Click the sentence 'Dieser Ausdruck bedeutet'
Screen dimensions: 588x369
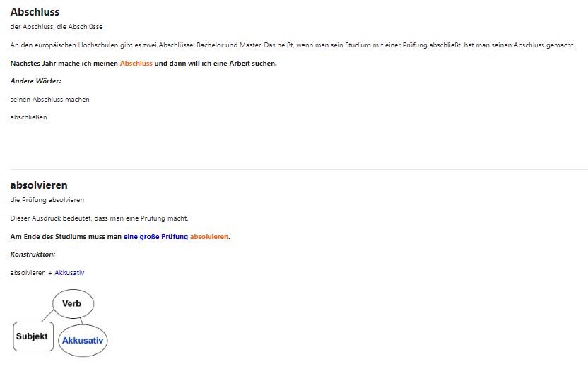(99, 218)
